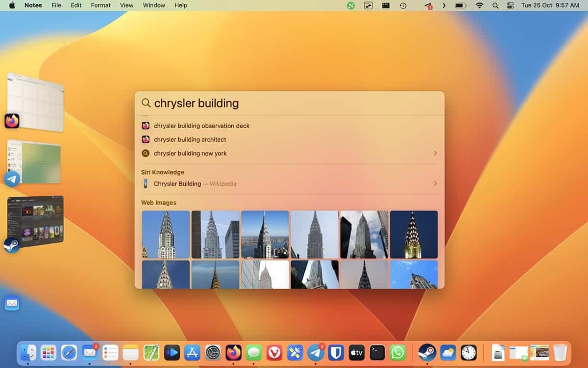Open Firefox from the Dock
This screenshot has height=368, width=588.
(234, 352)
